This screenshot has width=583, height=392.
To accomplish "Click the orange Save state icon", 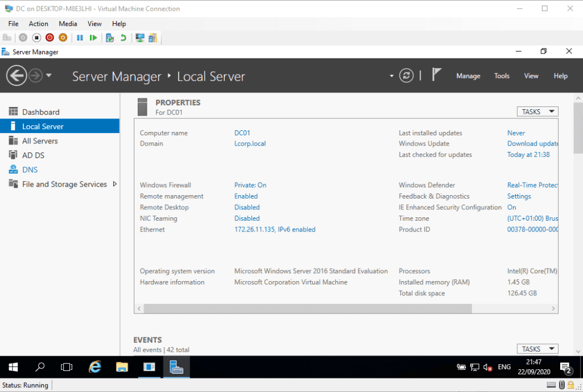I will [x=63, y=38].
